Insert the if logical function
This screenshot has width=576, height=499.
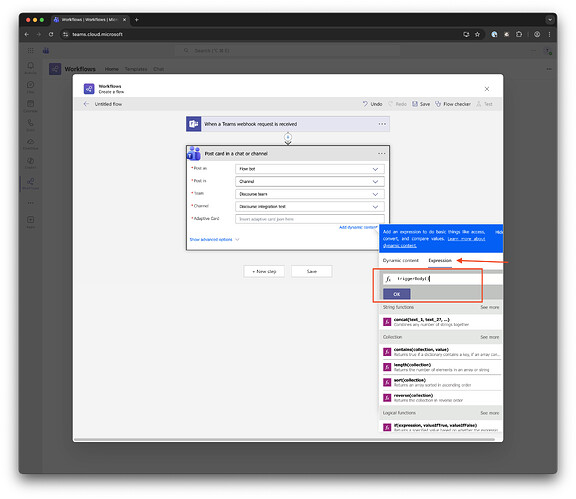(441, 427)
